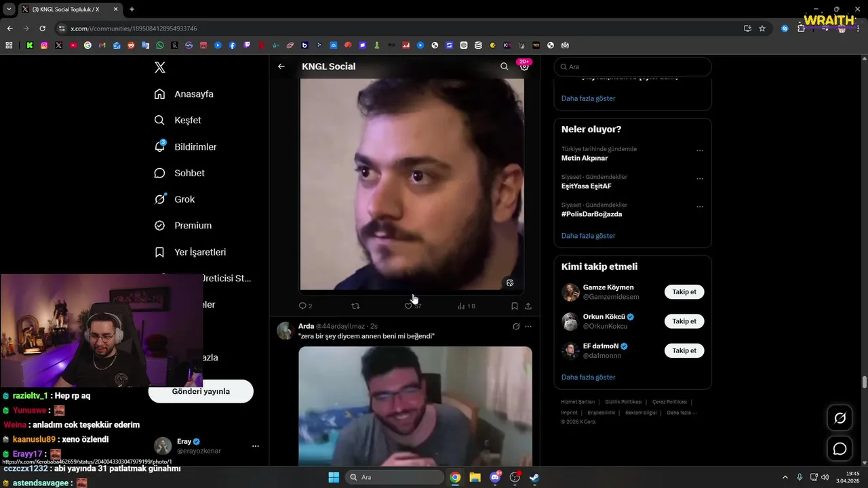Open more options on Arda's post
Screen dimensions: 868x488
point(528,326)
